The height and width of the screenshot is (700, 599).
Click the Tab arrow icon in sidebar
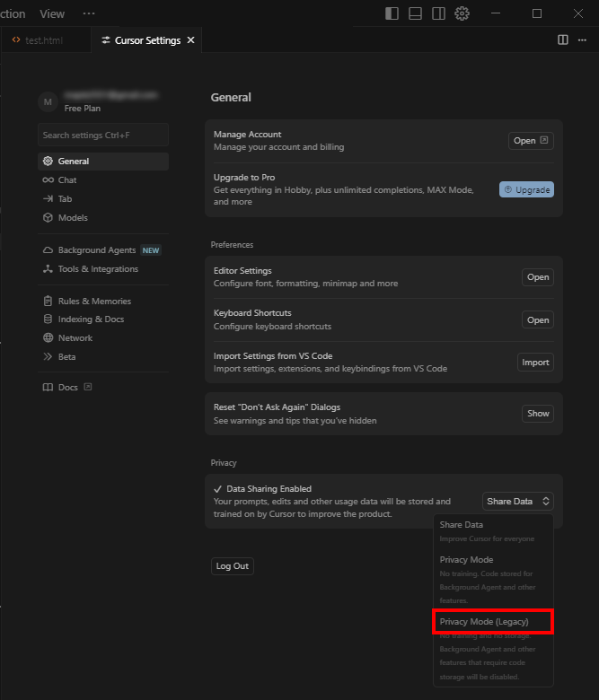click(48, 198)
